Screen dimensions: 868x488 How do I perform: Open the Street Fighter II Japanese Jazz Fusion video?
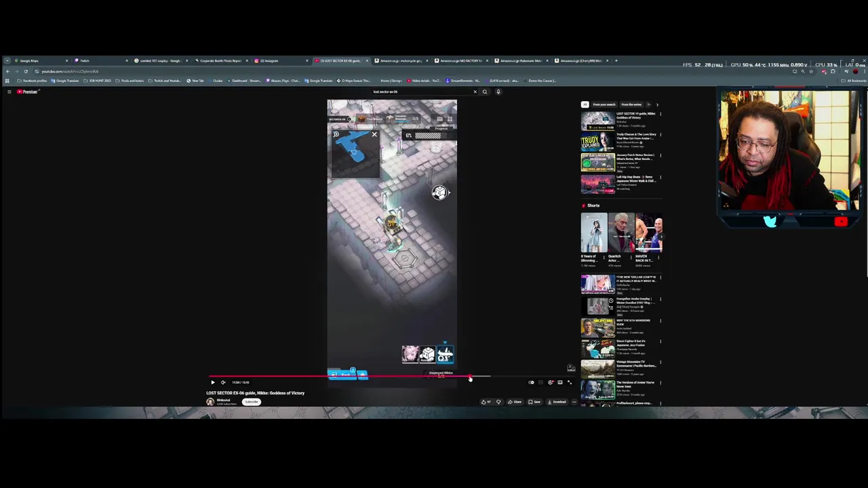click(597, 348)
